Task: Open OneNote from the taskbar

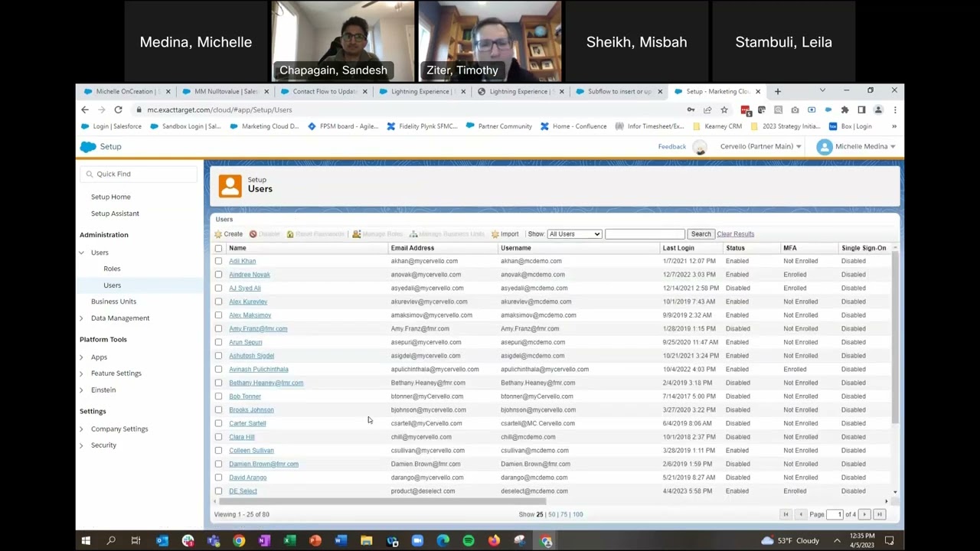Action: 264,541
